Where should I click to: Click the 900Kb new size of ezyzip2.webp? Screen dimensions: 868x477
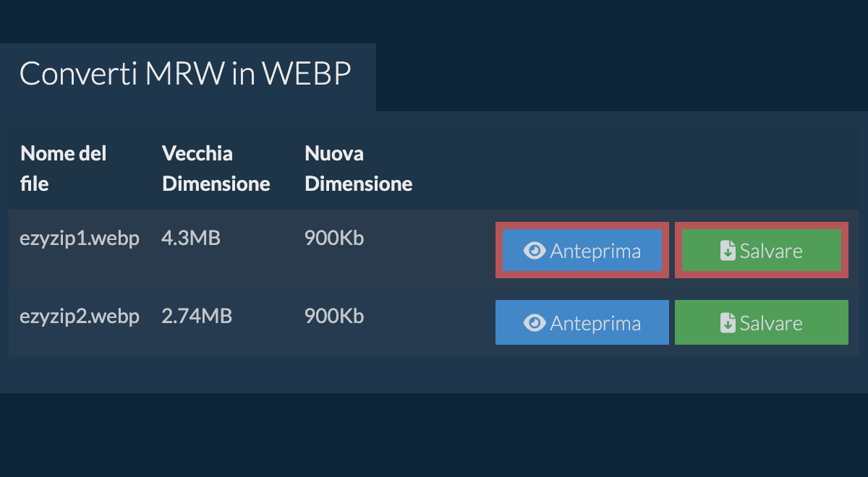point(334,317)
